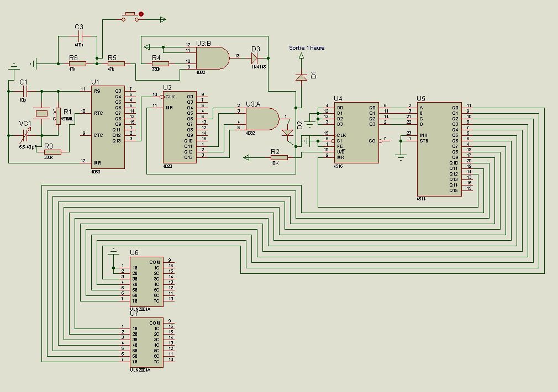Select resistor R4 330k
Viewport: 558px width, 392px height.
point(160,63)
